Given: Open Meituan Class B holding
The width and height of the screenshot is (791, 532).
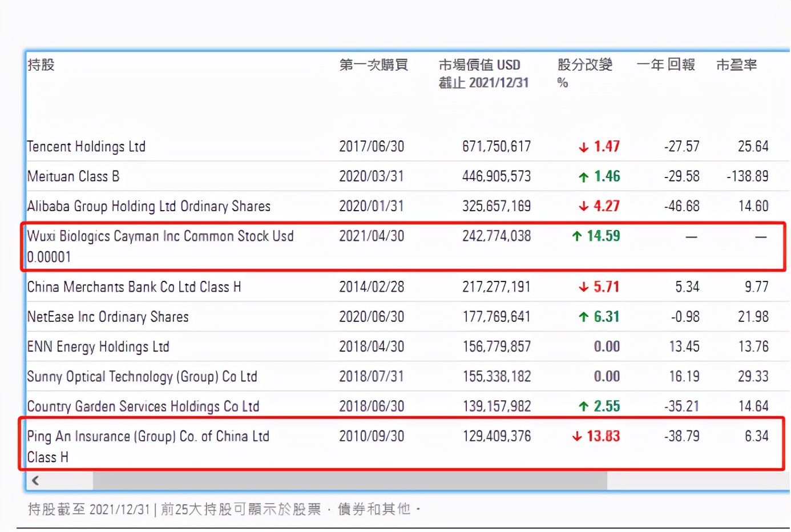Looking at the screenshot, I should [73, 176].
